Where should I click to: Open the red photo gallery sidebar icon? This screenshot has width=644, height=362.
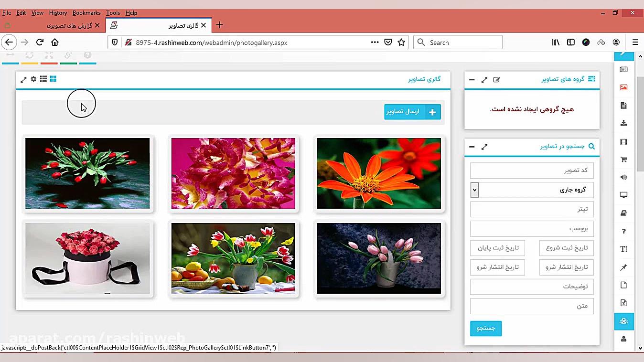click(623, 87)
